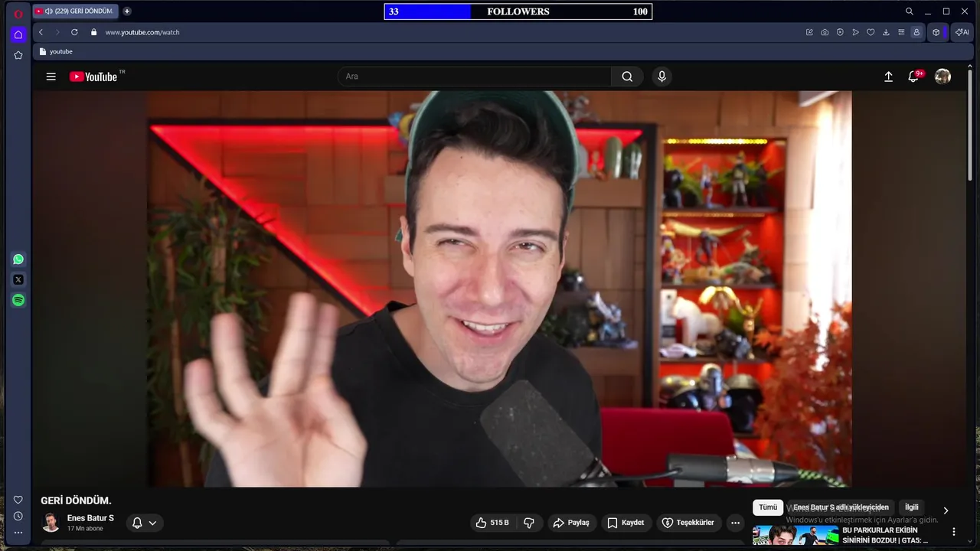Reload the YouTube page
Screen dimensions: 980x551
click(74, 32)
